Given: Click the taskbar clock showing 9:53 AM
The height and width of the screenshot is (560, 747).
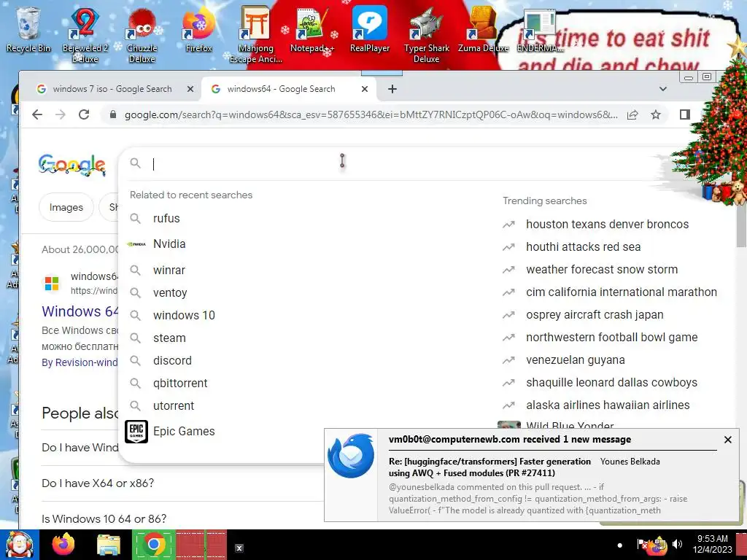Looking at the screenshot, I should point(712,544).
